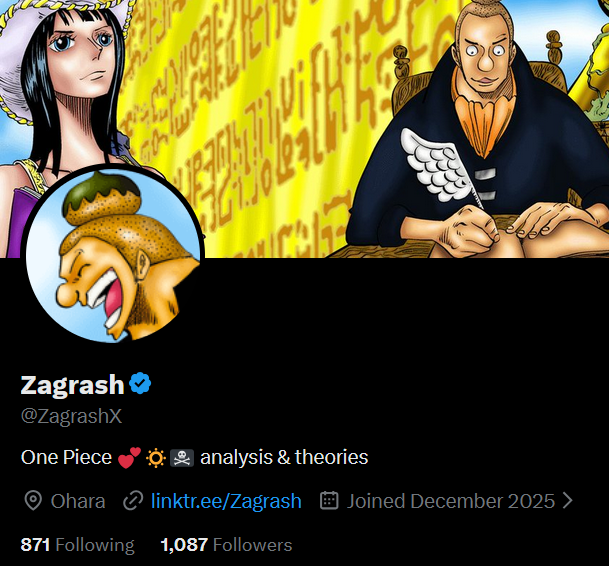Image resolution: width=609 pixels, height=566 pixels.
Task: Open the circular profile avatar picture
Action: [x=113, y=255]
